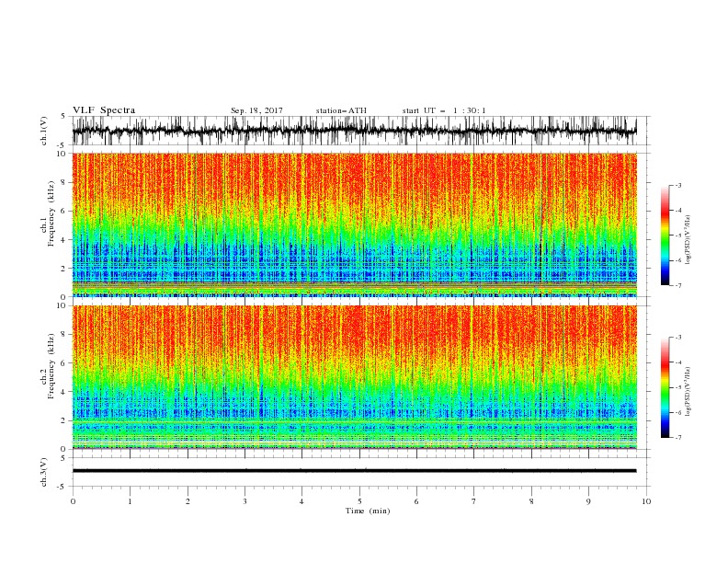The height and width of the screenshot is (563, 728).
Task: Click the "-7" label on ch.2 color scale
Action: coord(678,438)
